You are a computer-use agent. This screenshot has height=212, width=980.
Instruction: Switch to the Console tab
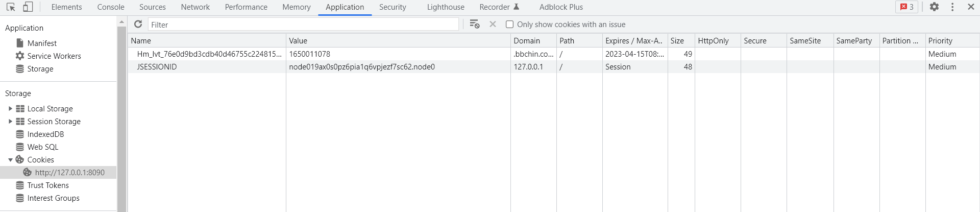111,7
